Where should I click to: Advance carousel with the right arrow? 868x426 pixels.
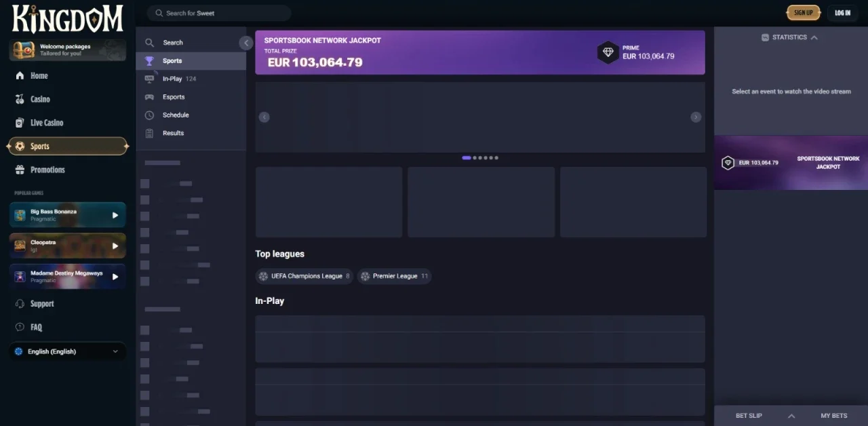click(695, 117)
